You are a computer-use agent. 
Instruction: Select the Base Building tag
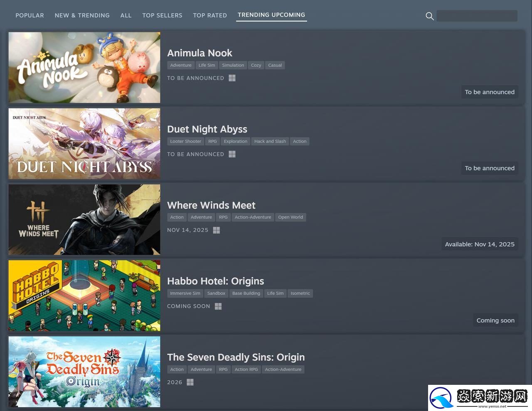(x=246, y=293)
